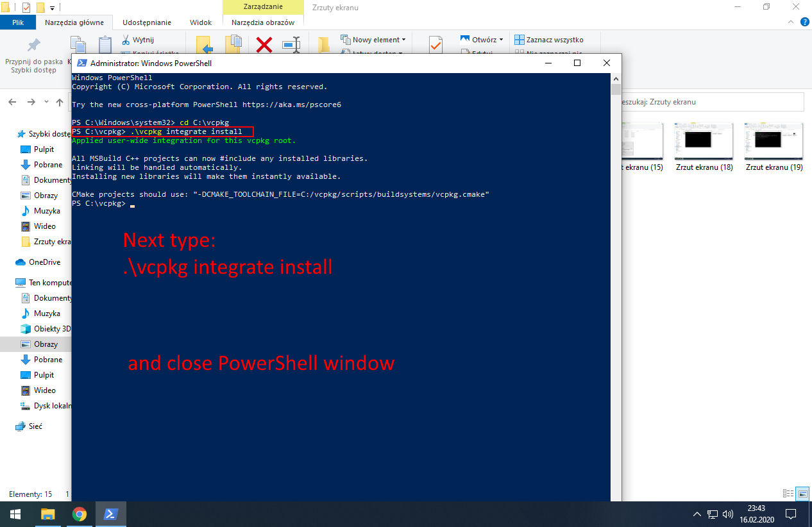Image resolution: width=812 pixels, height=527 pixels.
Task: Expand the quick access toolbar customization arrow
Action: (x=52, y=8)
